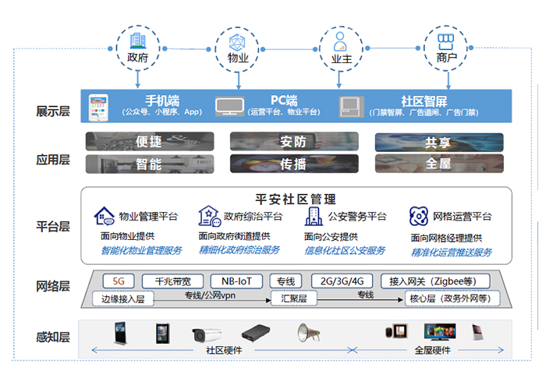The height and width of the screenshot is (392, 546).
Task: Select the NB-IoT network box
Action: coord(236,281)
